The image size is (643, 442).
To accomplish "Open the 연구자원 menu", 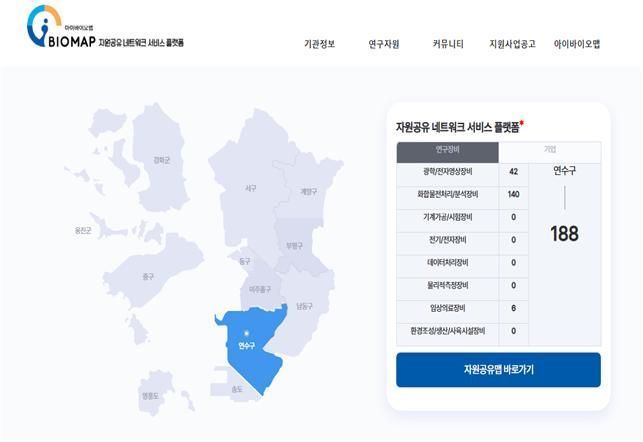I will [384, 44].
